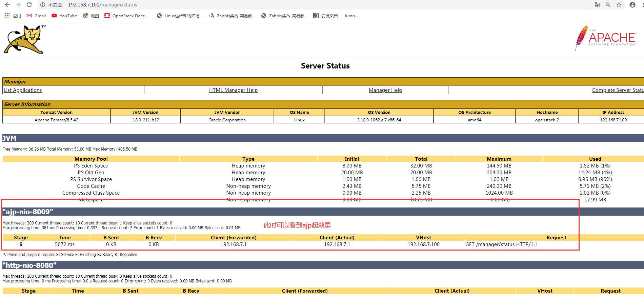Click the Client (Forwarded) value 192.168.7.1

234,244
